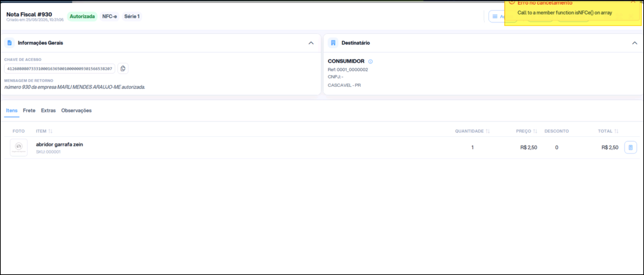Sort by QUANTIDADE column arrows
This screenshot has height=275, width=644.
point(488,131)
